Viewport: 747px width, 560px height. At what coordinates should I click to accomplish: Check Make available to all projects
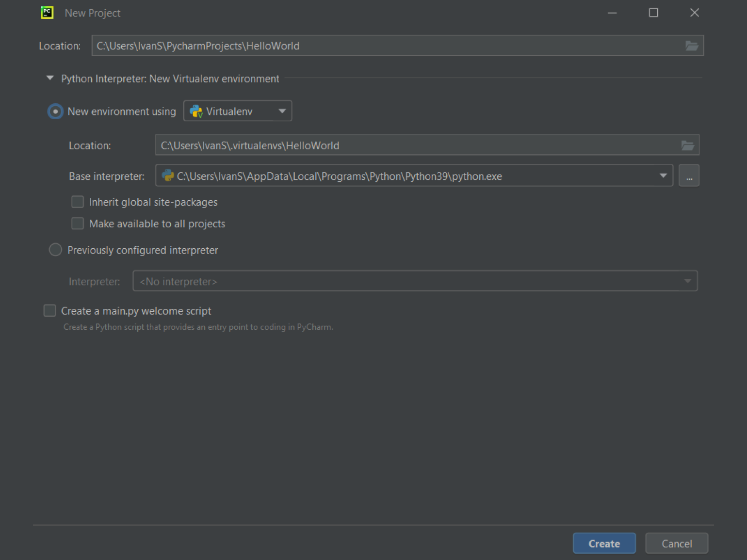pyautogui.click(x=78, y=224)
